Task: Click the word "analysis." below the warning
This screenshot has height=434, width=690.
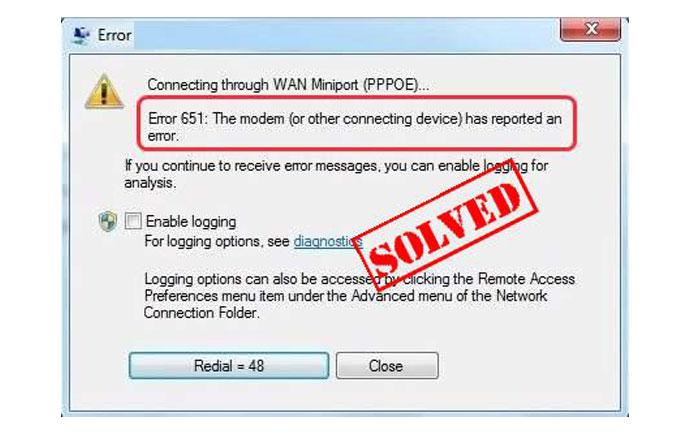Action: (150, 183)
